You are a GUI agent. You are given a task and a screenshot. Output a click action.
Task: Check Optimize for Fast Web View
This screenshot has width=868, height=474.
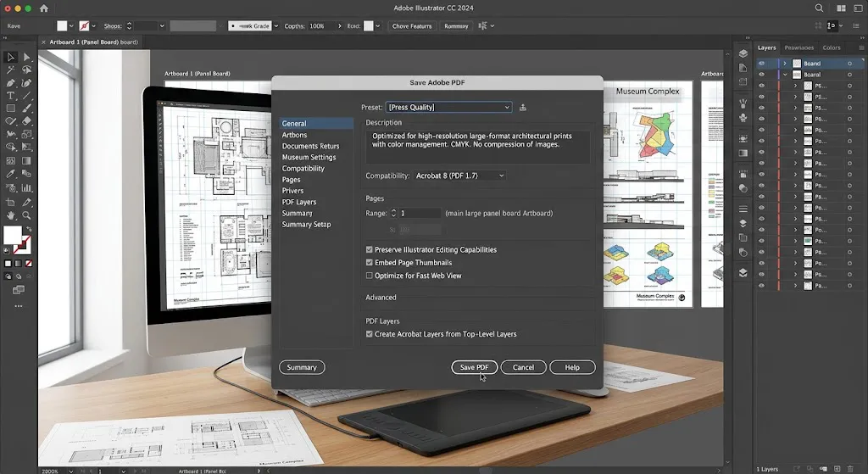370,276
